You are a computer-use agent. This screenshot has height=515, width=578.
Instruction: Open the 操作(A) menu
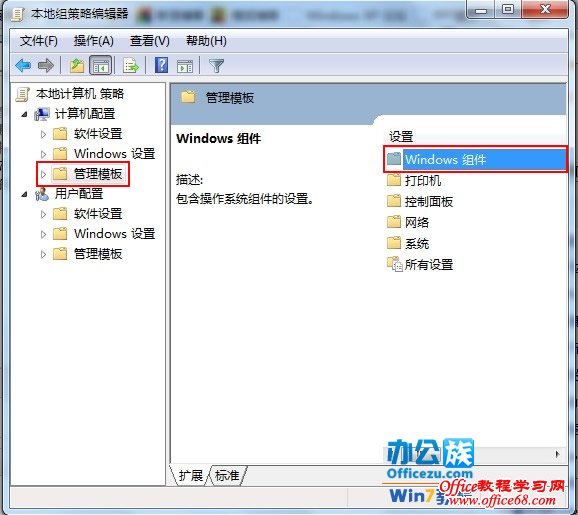click(94, 41)
